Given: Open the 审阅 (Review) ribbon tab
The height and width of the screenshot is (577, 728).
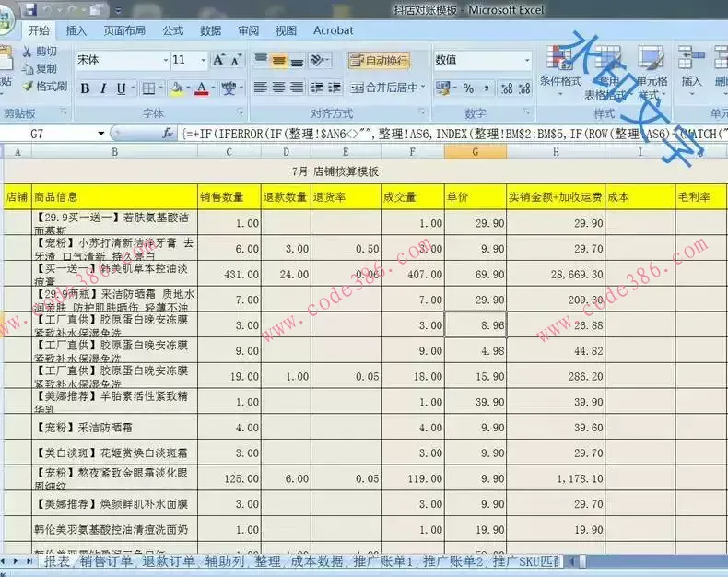Looking at the screenshot, I should pos(248,30).
